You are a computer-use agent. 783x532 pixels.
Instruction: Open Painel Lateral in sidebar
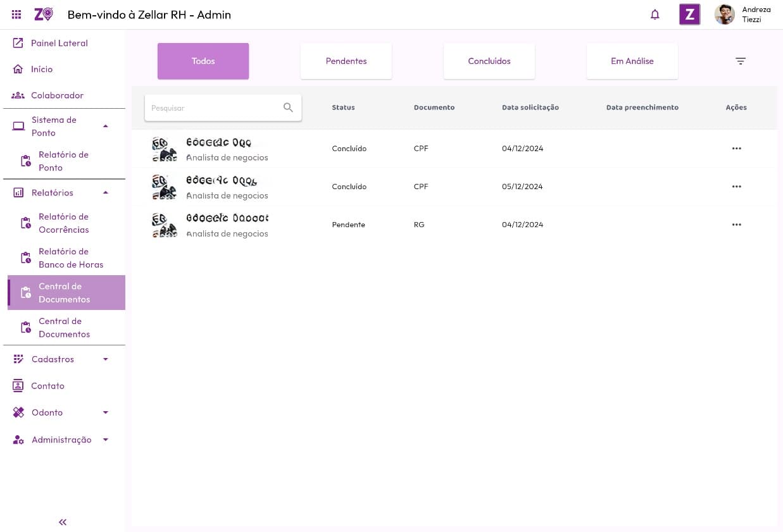[59, 43]
